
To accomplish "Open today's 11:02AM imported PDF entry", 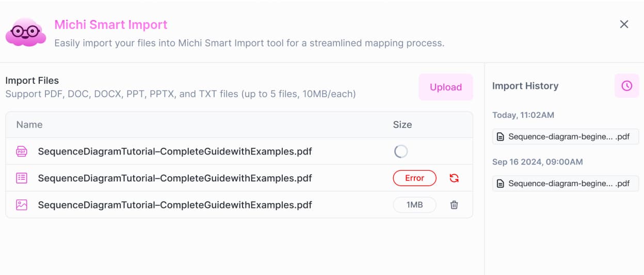I will pos(566,137).
